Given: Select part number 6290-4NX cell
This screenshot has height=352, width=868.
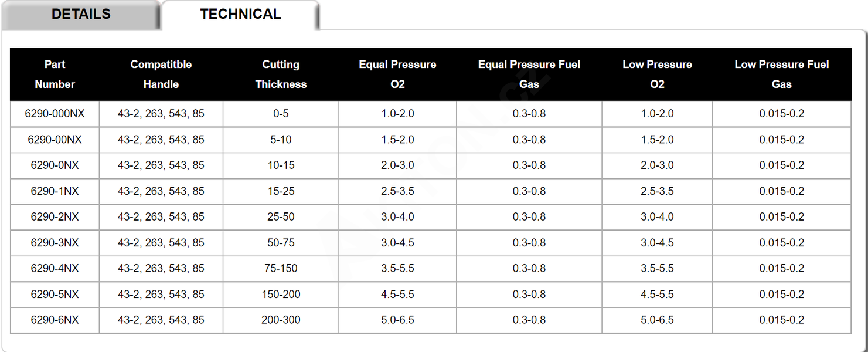Looking at the screenshot, I should (55, 269).
